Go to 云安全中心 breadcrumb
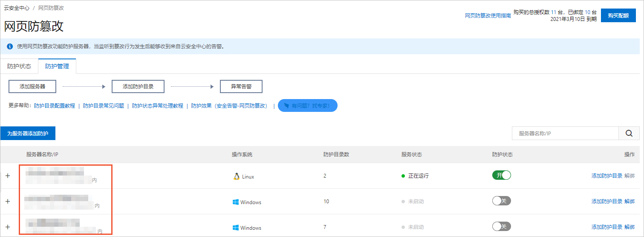The image size is (644, 237). (x=17, y=8)
